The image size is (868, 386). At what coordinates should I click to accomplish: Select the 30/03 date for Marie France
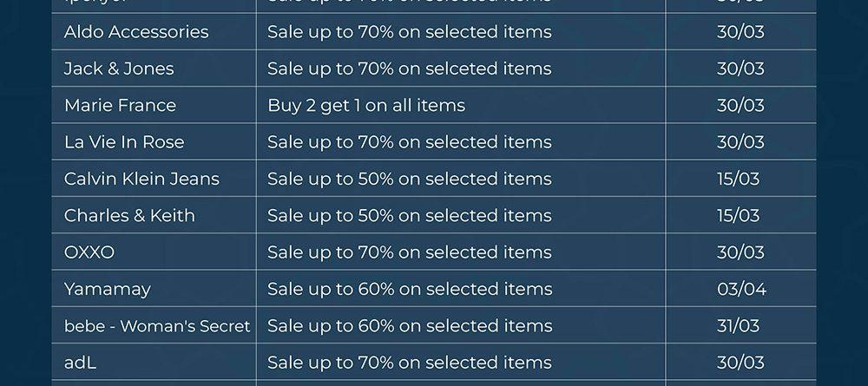coord(740,106)
